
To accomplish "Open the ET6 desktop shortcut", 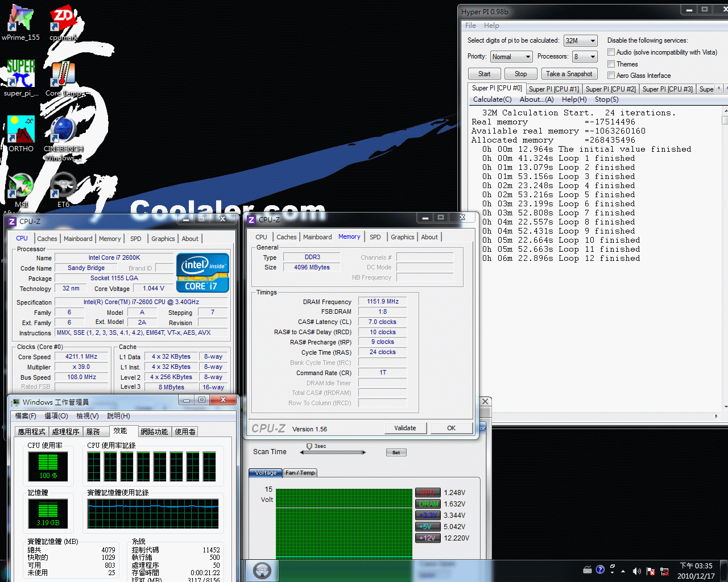I will 63,190.
